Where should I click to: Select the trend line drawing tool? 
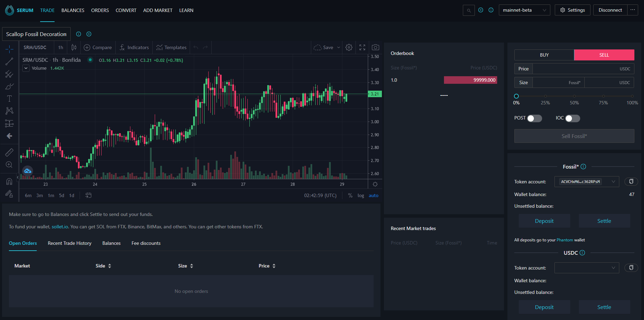(9, 61)
